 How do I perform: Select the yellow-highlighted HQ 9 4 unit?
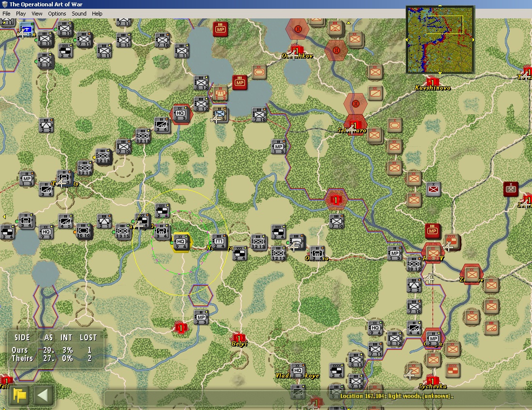[x=181, y=242]
